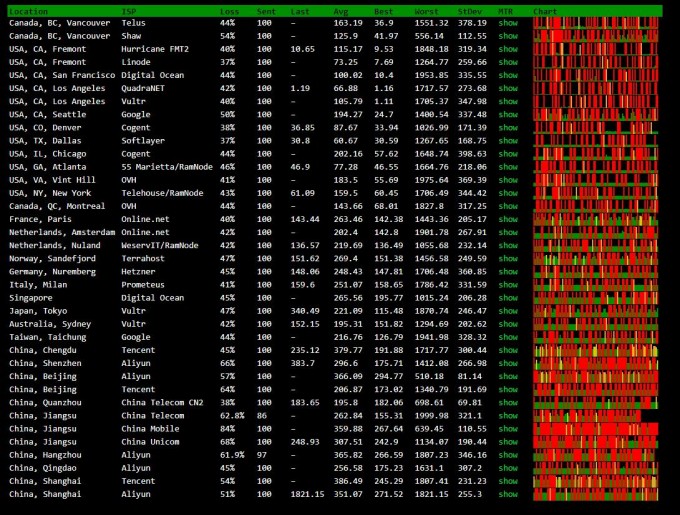This screenshot has width=680, height=515.
Task: Click show for China Mobile Jiangsu row
Action: (508, 429)
